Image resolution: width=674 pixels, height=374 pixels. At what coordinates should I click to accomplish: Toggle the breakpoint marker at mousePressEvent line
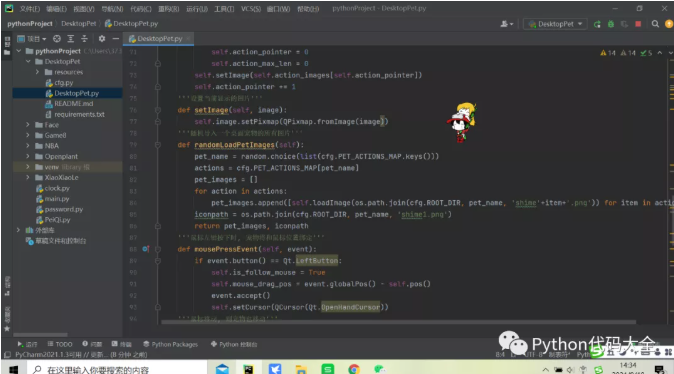(x=146, y=249)
